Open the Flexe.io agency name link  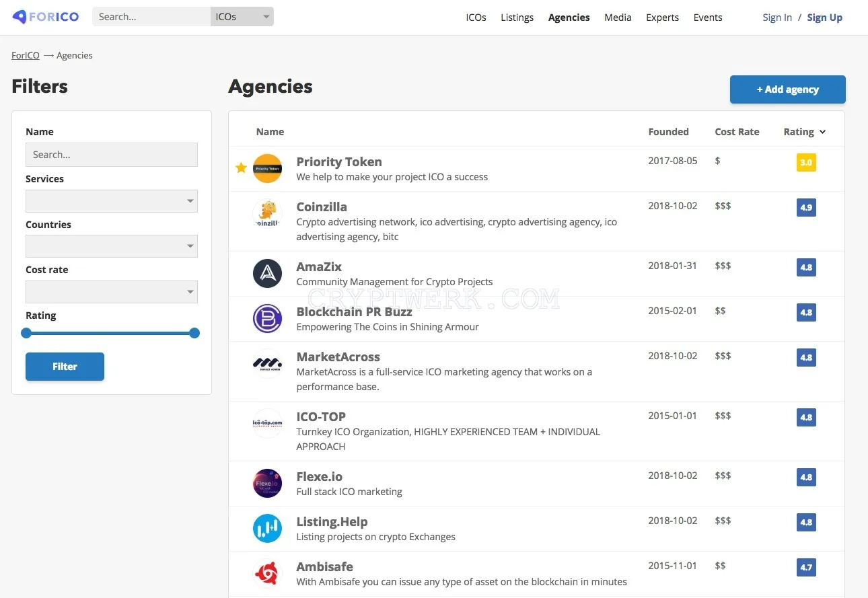[x=319, y=476]
